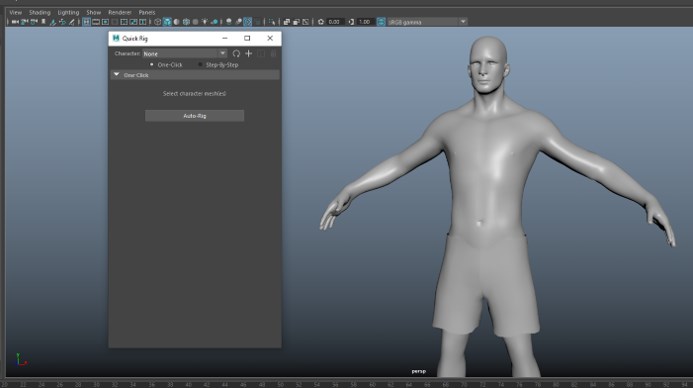This screenshot has width=693, height=388.
Task: Open the sRGB gamma view transform dropdown
Action: pos(427,22)
